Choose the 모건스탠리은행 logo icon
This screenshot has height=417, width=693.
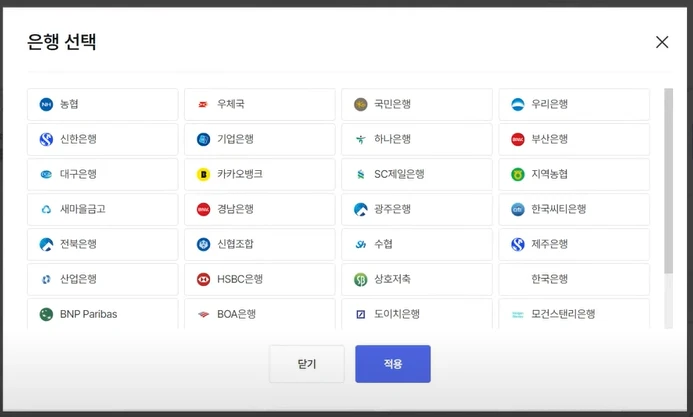coord(518,315)
